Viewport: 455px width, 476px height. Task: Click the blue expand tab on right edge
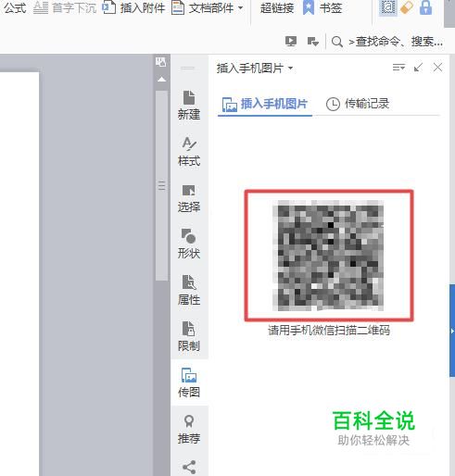click(x=452, y=331)
